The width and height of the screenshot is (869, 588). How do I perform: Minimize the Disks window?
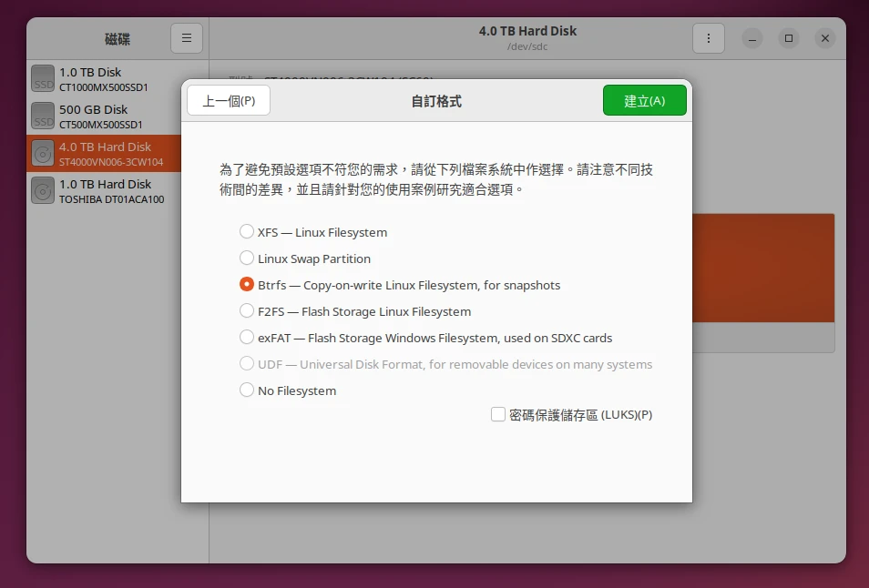click(x=752, y=38)
